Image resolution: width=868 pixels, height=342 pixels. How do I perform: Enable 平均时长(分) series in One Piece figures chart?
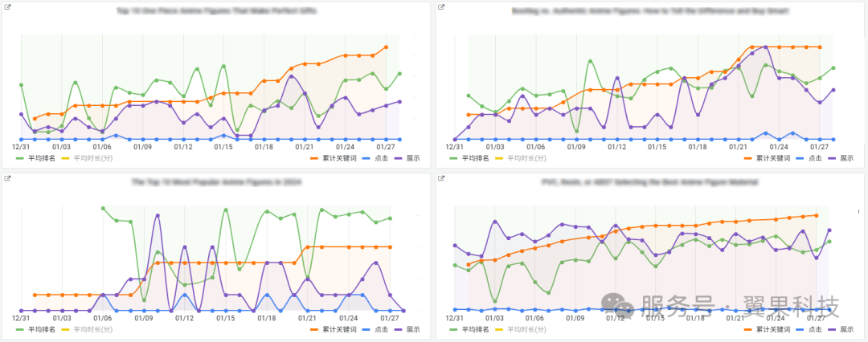pyautogui.click(x=94, y=158)
